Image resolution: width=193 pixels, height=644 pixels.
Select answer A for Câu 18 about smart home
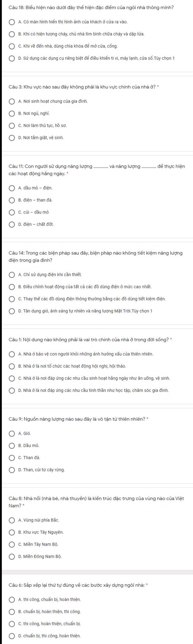(12, 22)
